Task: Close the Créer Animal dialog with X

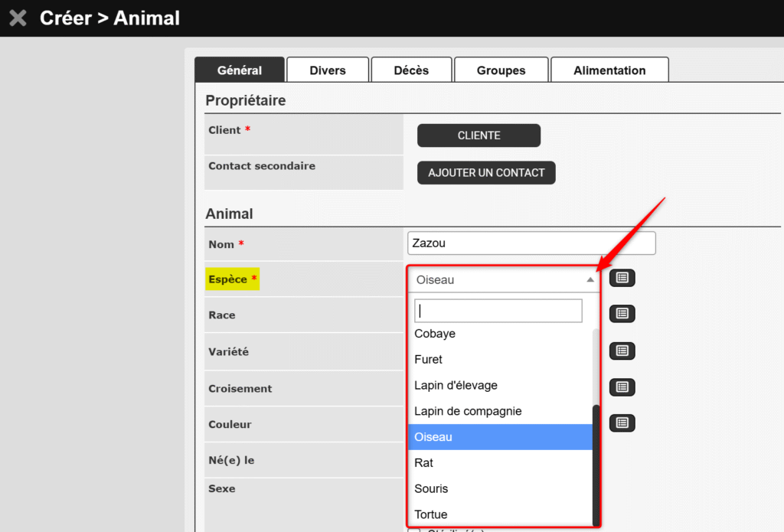Action: (18, 18)
